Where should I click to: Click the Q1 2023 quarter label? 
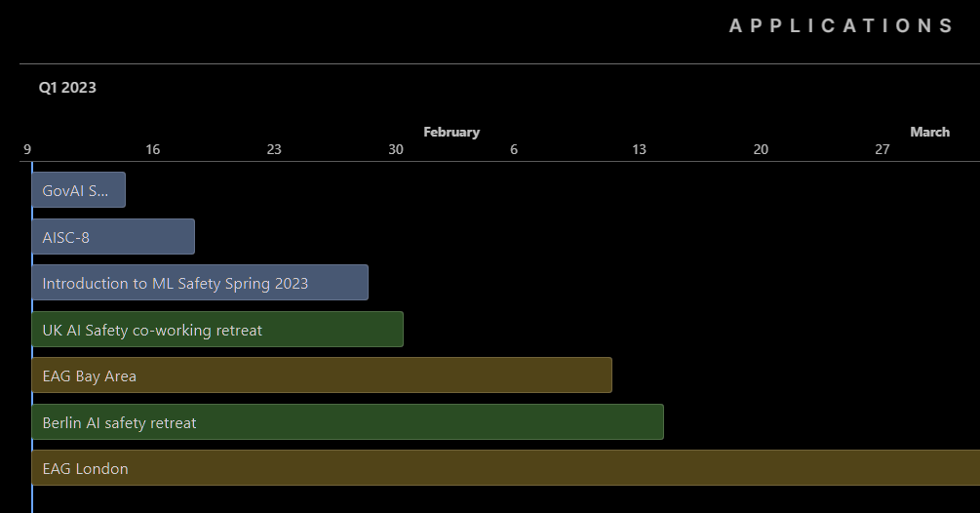click(67, 88)
